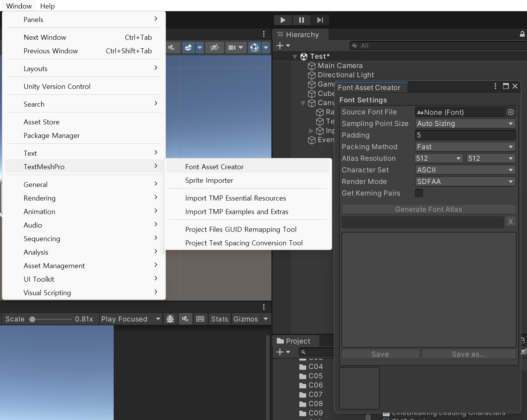Open Render Mode SDFAA dropdown
The height and width of the screenshot is (420, 527).
pos(466,182)
